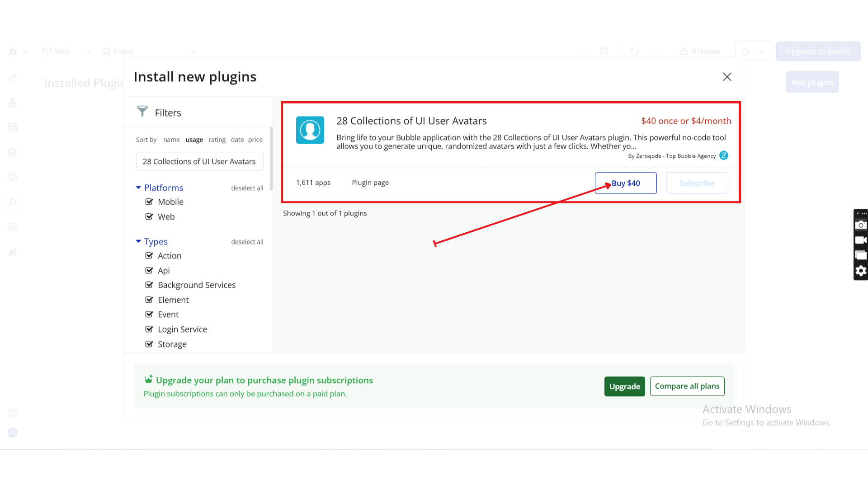Uncheck the Background Services type
Viewport: 868px width, 488px height.
(x=149, y=285)
